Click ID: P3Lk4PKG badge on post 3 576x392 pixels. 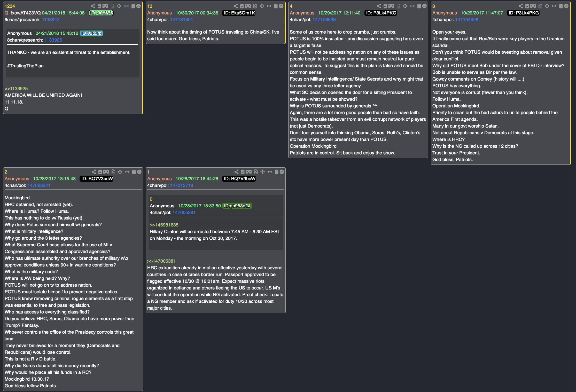(524, 13)
